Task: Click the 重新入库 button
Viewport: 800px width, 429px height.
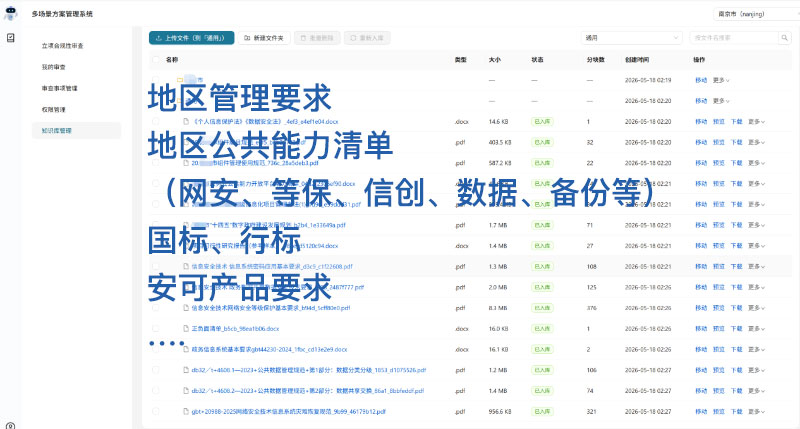Action: click(367, 38)
